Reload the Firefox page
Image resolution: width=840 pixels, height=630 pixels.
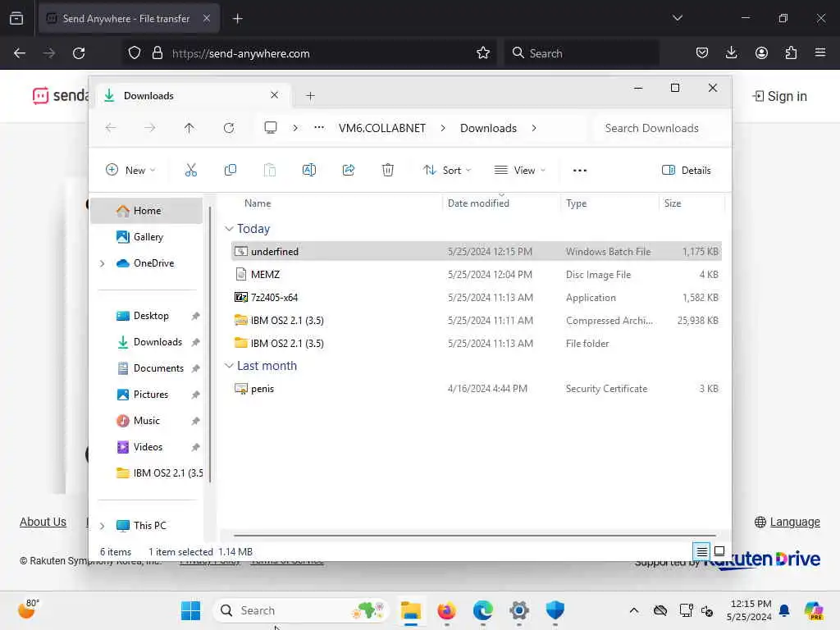click(79, 53)
